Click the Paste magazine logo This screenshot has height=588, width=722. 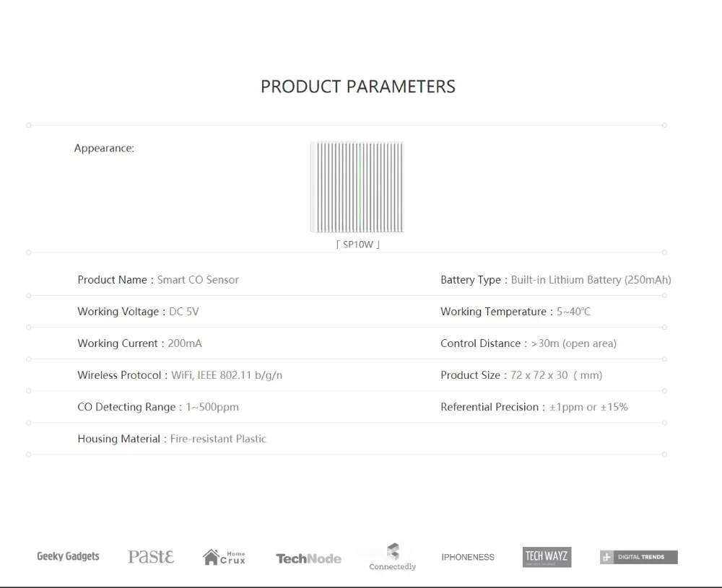[x=151, y=557]
